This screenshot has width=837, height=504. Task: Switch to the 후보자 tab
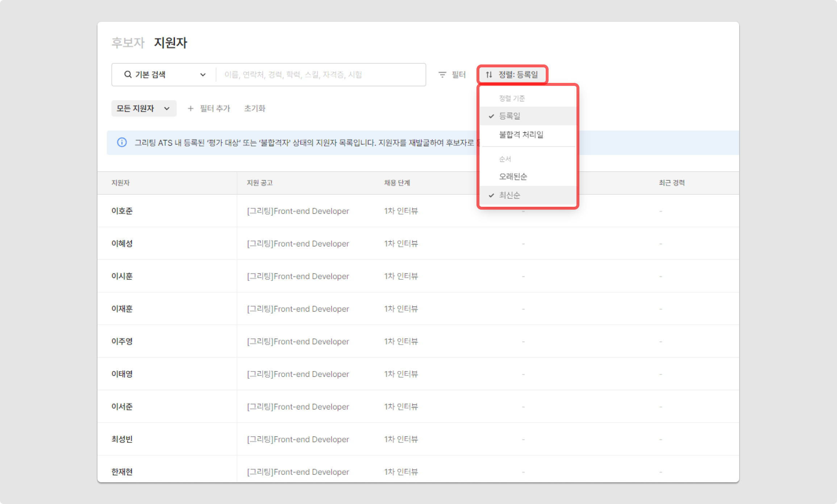tap(128, 43)
